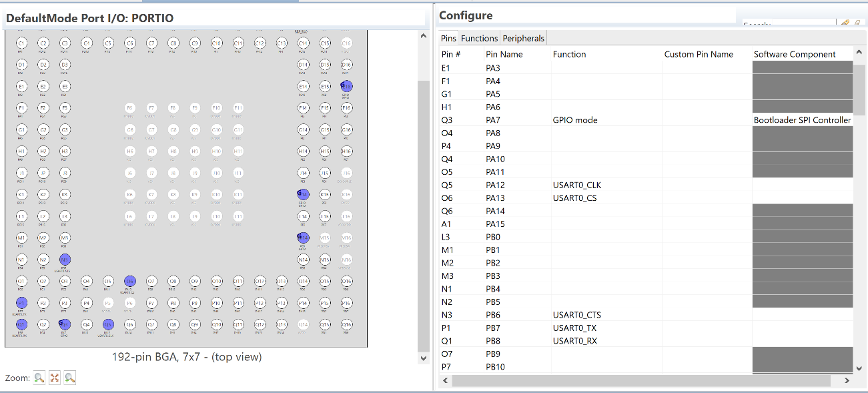Viewport: 868px width, 393px height.
Task: Click the zoom out magnifier icon
Action: [39, 378]
